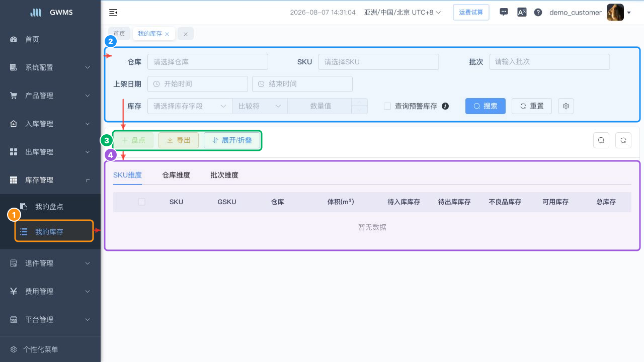Click the table toolbar search icon button
This screenshot has width=644, height=362.
601,140
